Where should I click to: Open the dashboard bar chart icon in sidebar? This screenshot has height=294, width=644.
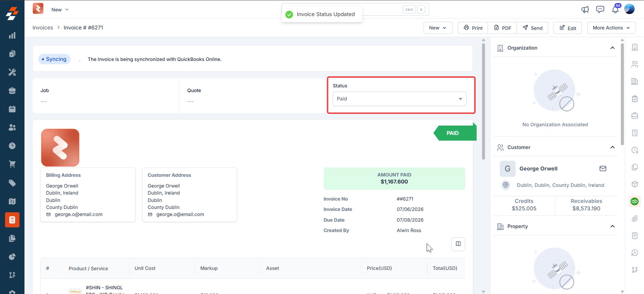pos(12,35)
